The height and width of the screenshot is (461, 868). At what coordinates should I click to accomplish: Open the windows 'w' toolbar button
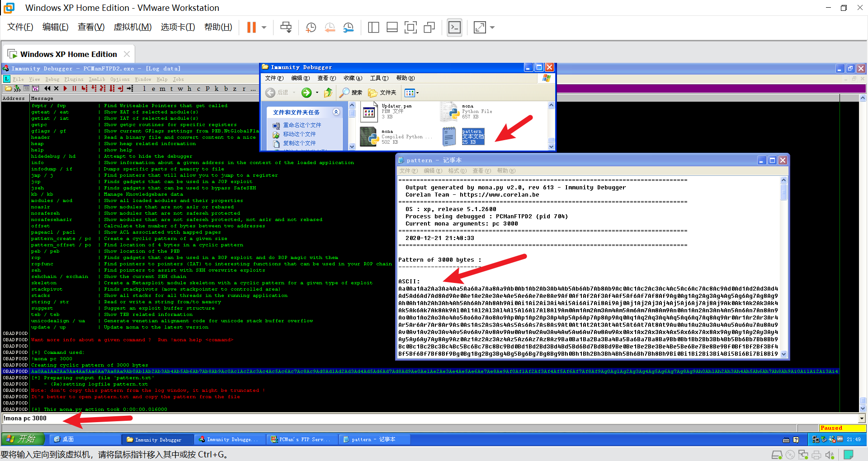180,89
